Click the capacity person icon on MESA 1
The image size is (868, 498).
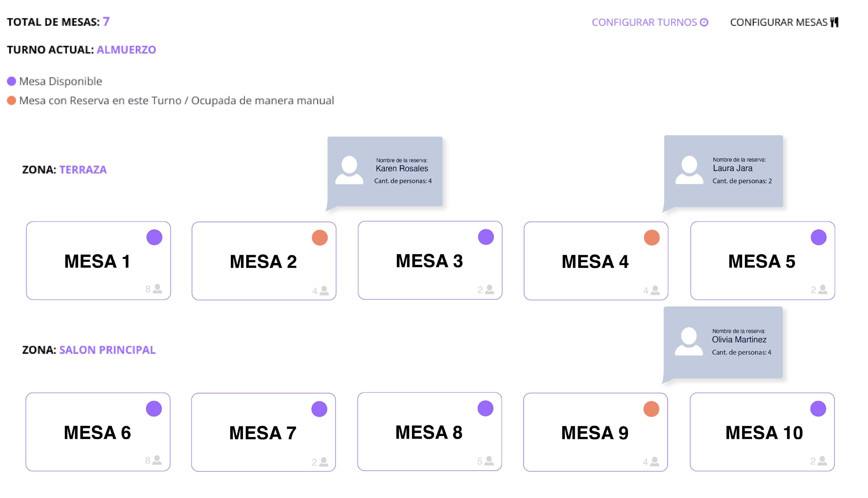157,289
